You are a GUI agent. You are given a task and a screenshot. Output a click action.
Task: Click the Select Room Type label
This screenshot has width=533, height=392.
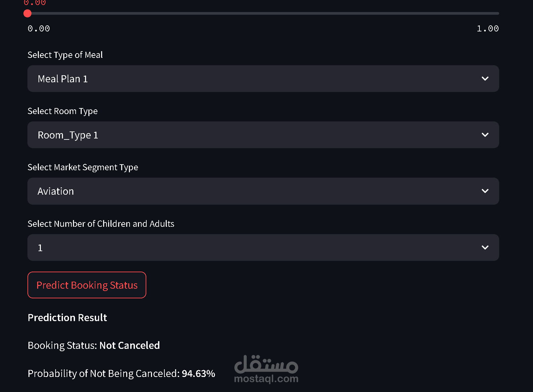click(63, 111)
